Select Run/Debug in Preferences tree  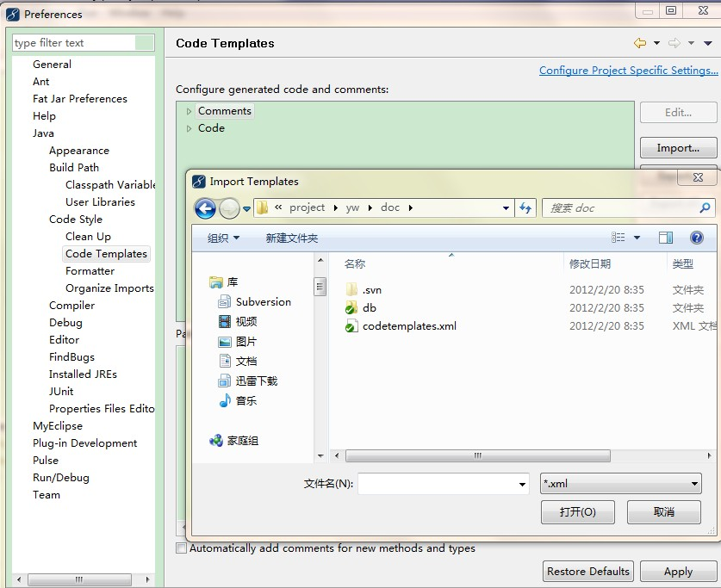pyautogui.click(x=60, y=478)
